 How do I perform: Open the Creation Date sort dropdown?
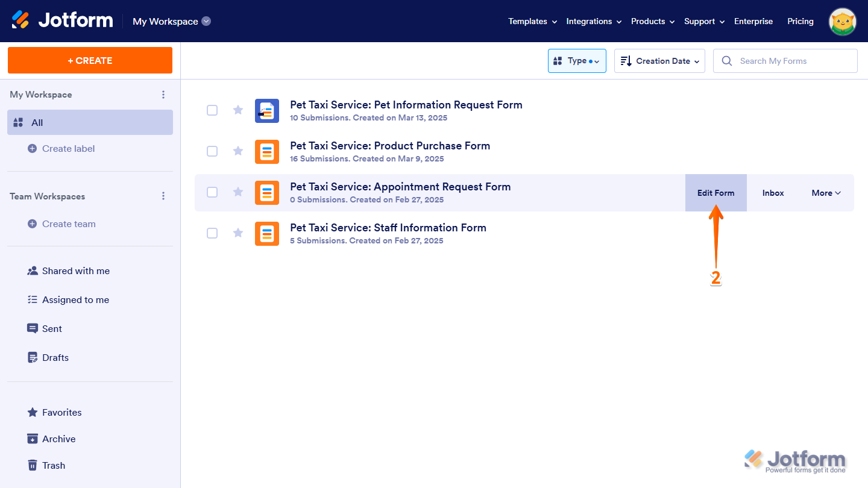coord(659,61)
